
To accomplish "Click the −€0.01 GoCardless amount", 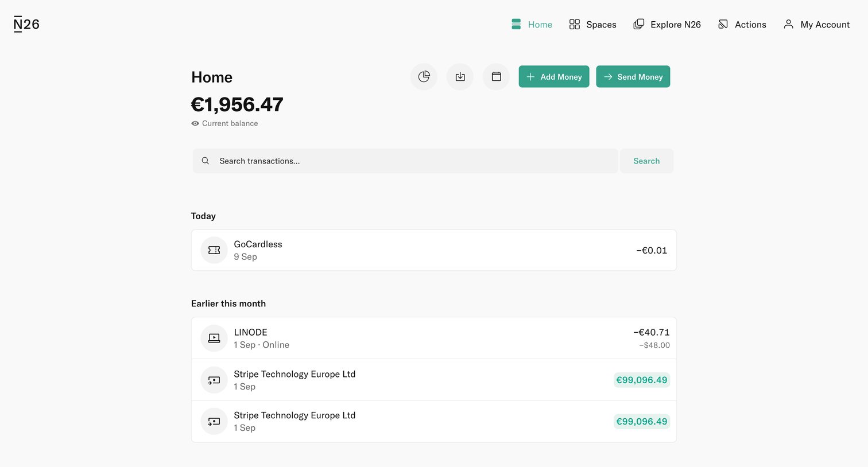I will tap(652, 250).
